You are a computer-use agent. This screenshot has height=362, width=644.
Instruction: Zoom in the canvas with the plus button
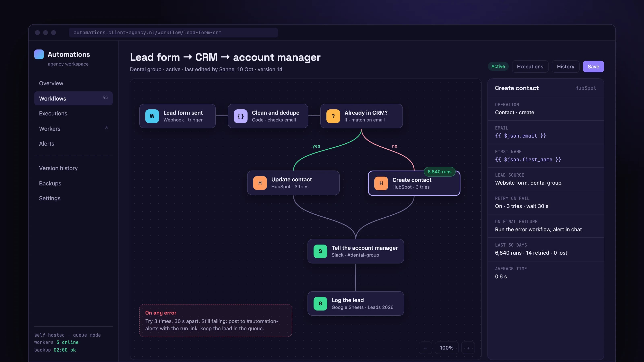pos(468,348)
